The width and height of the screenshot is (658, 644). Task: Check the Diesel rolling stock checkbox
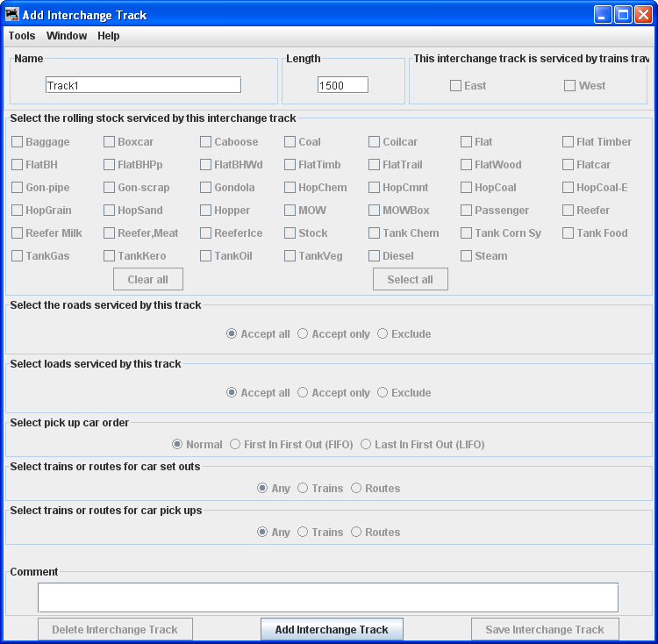click(x=375, y=256)
